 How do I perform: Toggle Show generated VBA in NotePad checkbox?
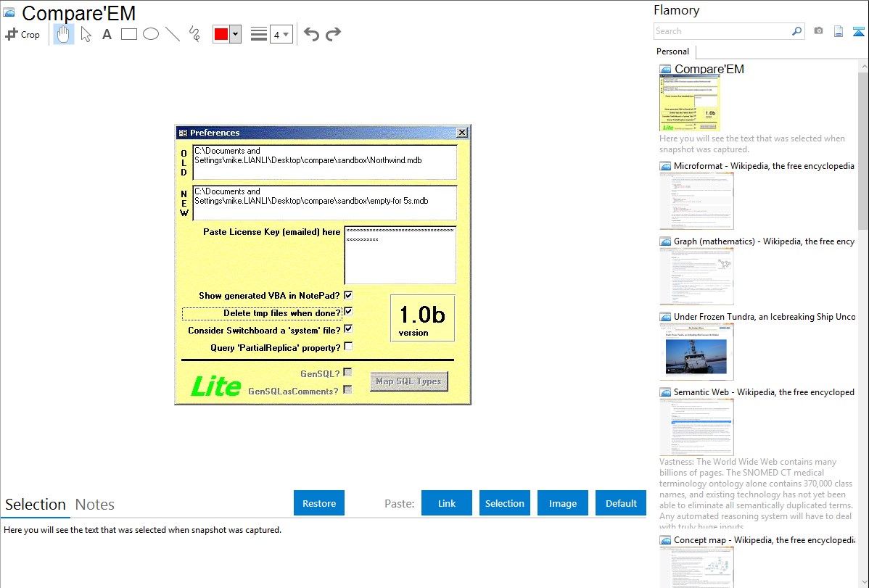point(348,295)
